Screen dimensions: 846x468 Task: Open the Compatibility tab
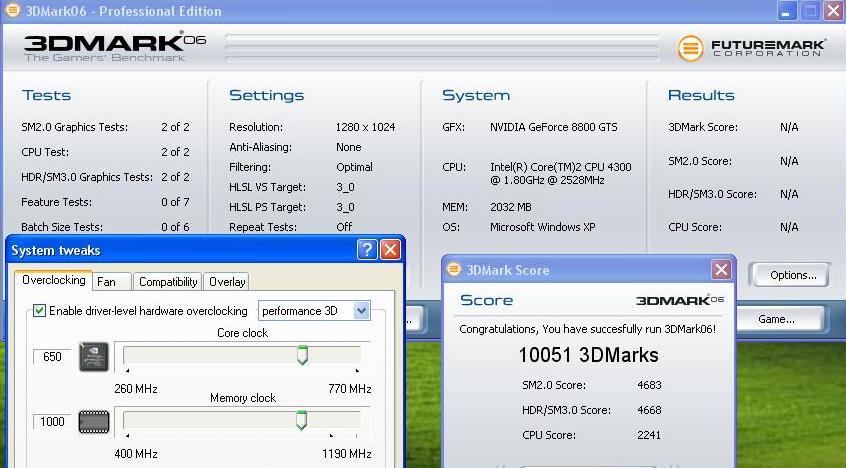(168, 282)
